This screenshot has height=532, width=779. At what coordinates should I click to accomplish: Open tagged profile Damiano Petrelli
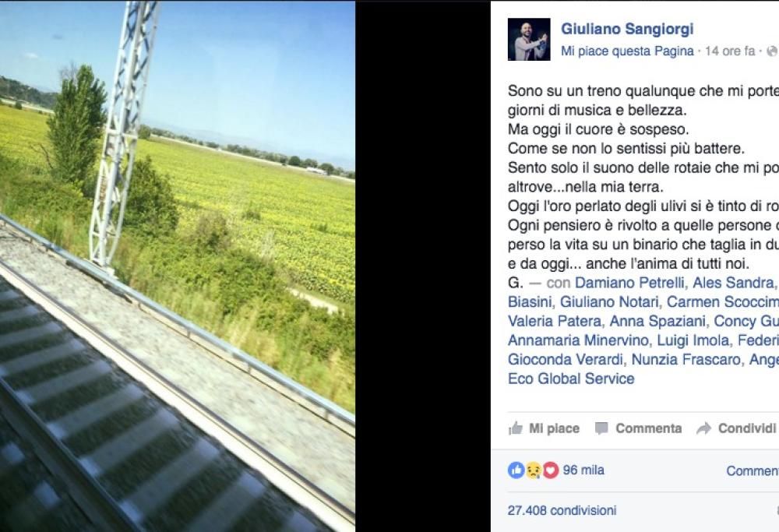coord(629,283)
